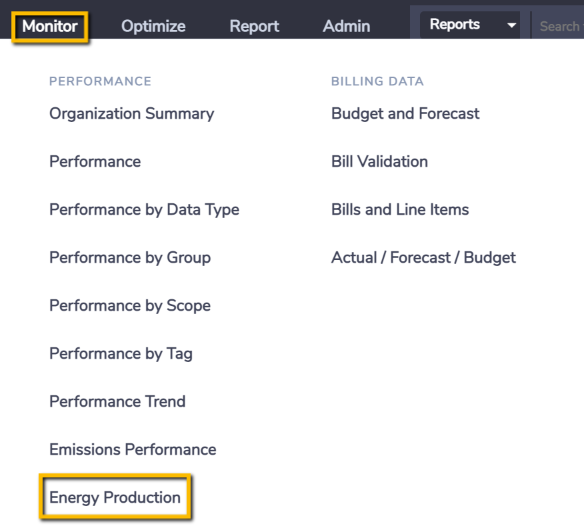The width and height of the screenshot is (584, 530).
Task: Select the Performance menu item
Action: pyautogui.click(x=95, y=162)
